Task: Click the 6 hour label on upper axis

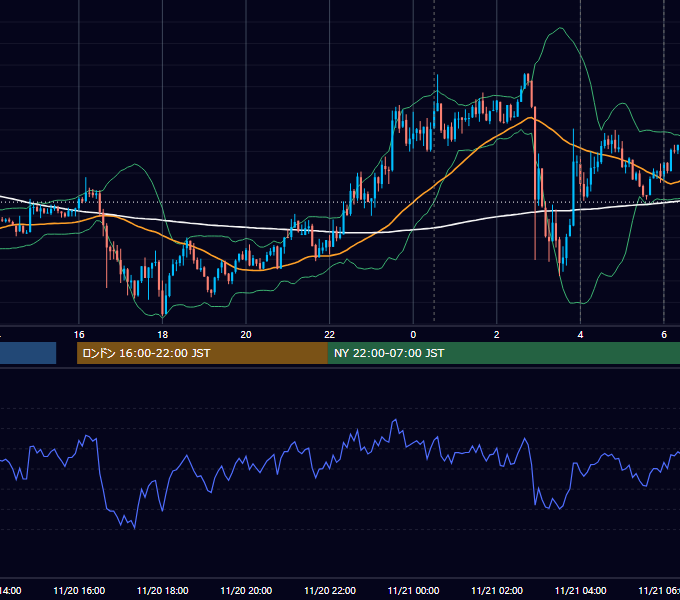Action: tap(664, 335)
